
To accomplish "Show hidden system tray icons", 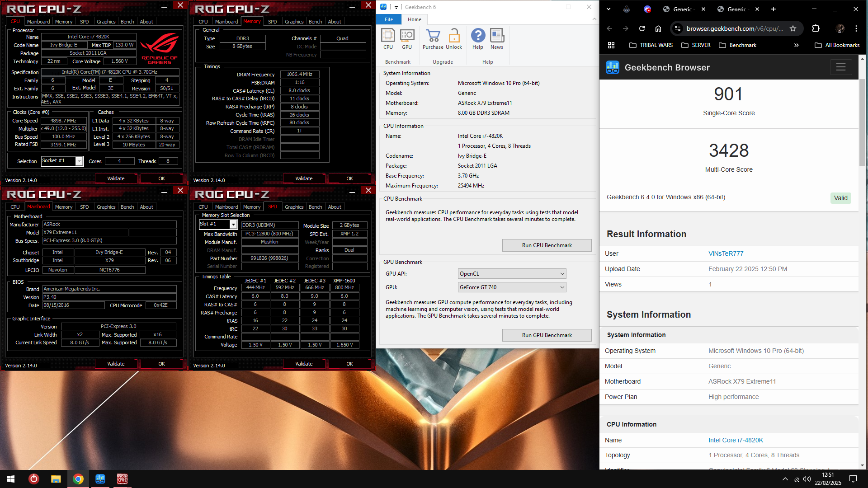I will [x=785, y=479].
